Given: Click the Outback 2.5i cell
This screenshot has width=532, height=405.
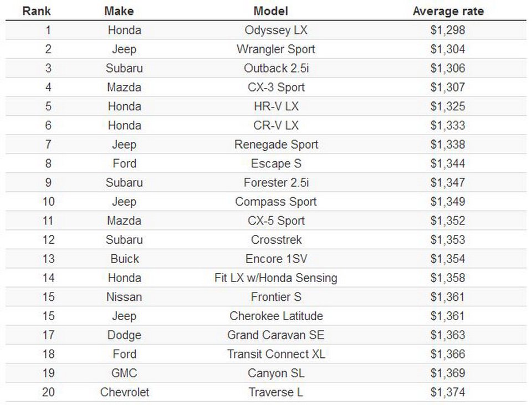Looking at the screenshot, I should click(275, 68).
